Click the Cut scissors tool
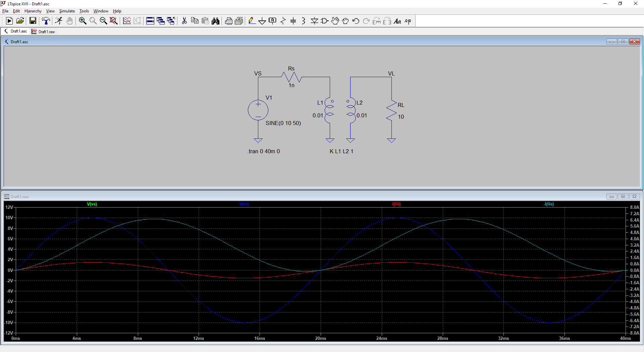 [x=184, y=21]
